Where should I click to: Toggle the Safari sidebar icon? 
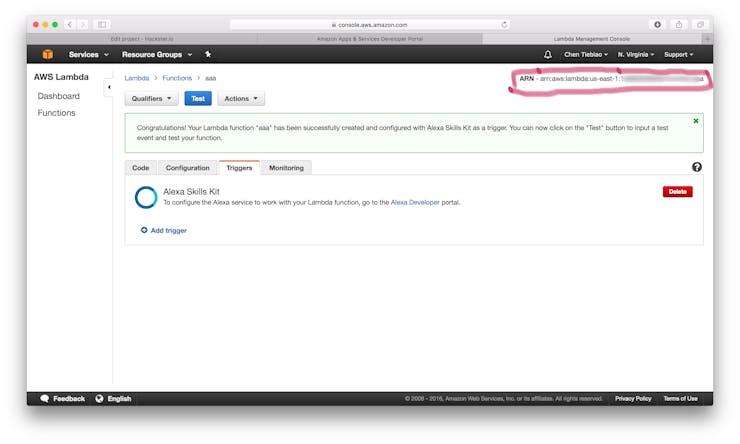point(102,25)
